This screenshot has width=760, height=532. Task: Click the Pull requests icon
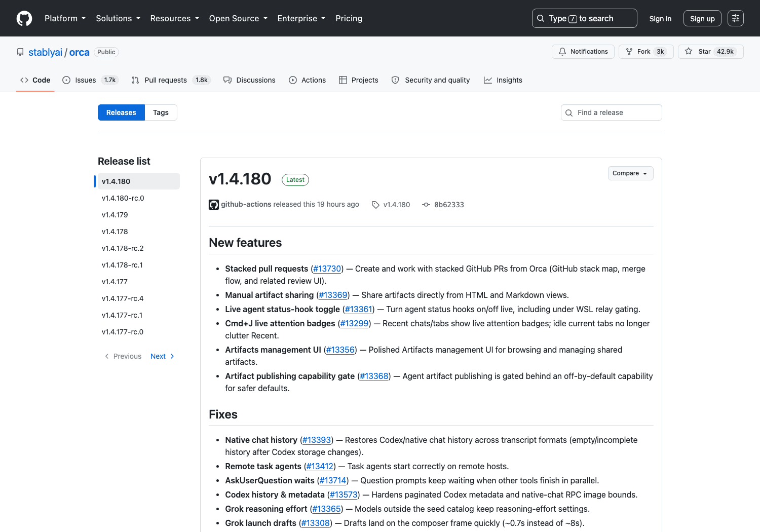[135, 80]
